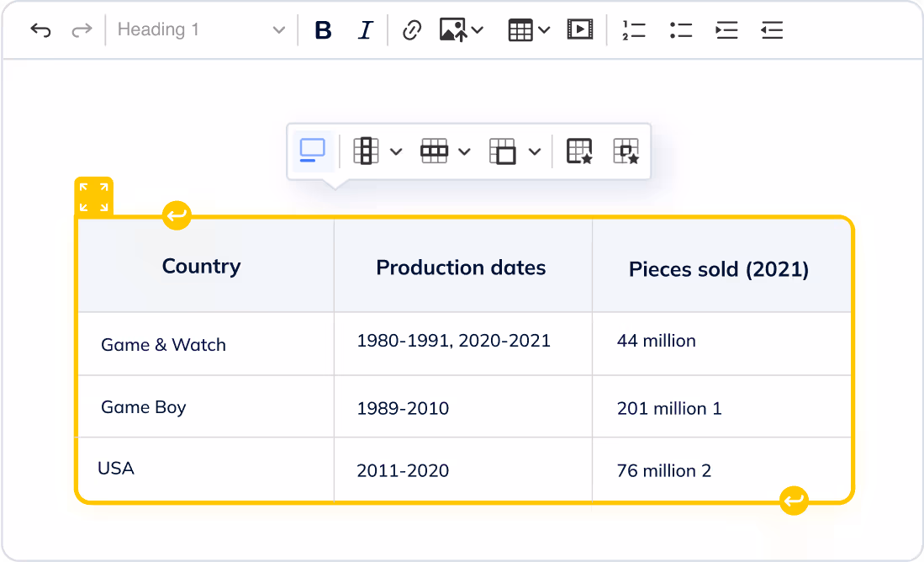Toggle bold formatting
This screenshot has height=562, width=924.
(x=323, y=30)
